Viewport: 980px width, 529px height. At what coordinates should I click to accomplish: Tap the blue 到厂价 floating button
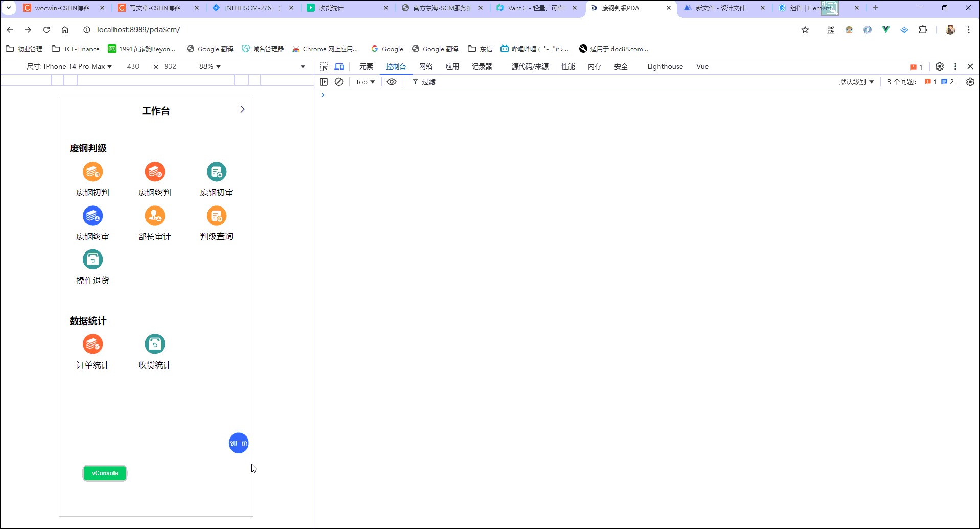pos(238,443)
